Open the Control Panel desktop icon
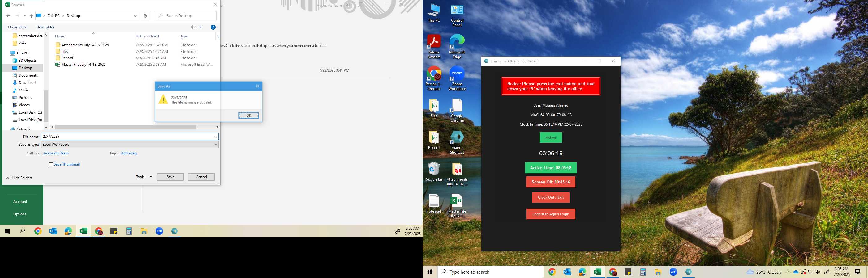 click(457, 15)
